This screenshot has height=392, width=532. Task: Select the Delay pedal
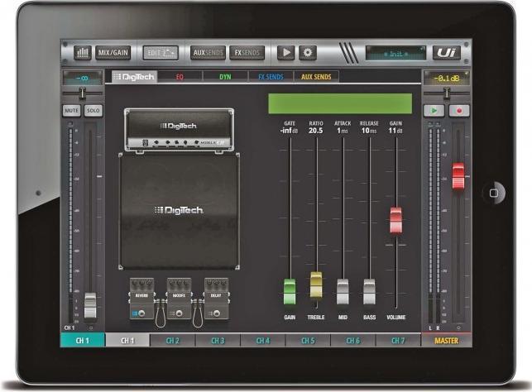pyautogui.click(x=217, y=299)
